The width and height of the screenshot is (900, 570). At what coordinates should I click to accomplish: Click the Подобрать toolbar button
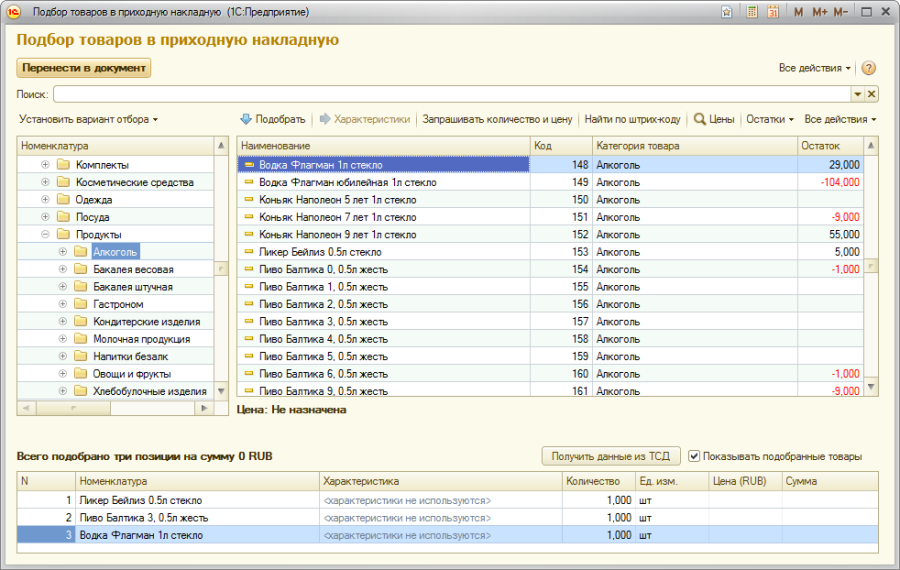tap(273, 119)
